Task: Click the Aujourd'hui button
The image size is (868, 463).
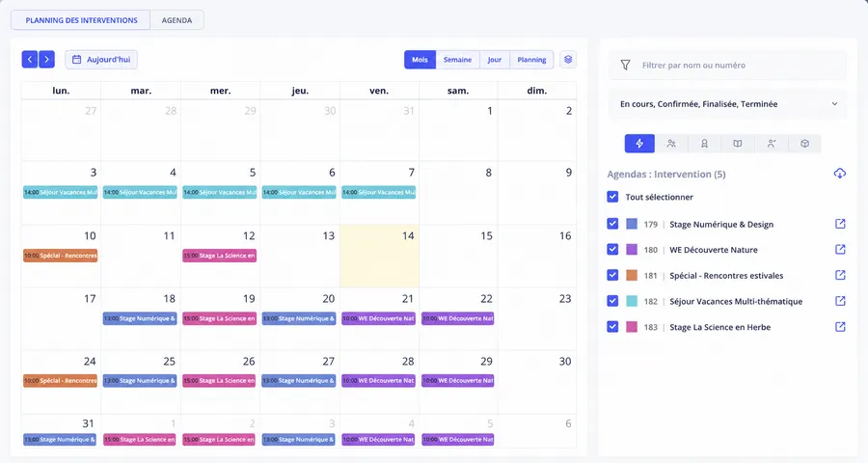Action: [101, 59]
